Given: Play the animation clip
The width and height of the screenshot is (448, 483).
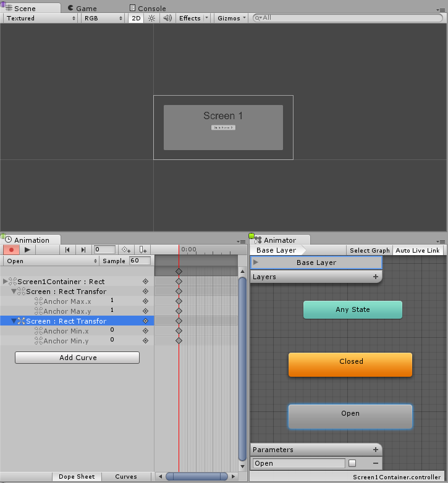Looking at the screenshot, I should point(27,250).
